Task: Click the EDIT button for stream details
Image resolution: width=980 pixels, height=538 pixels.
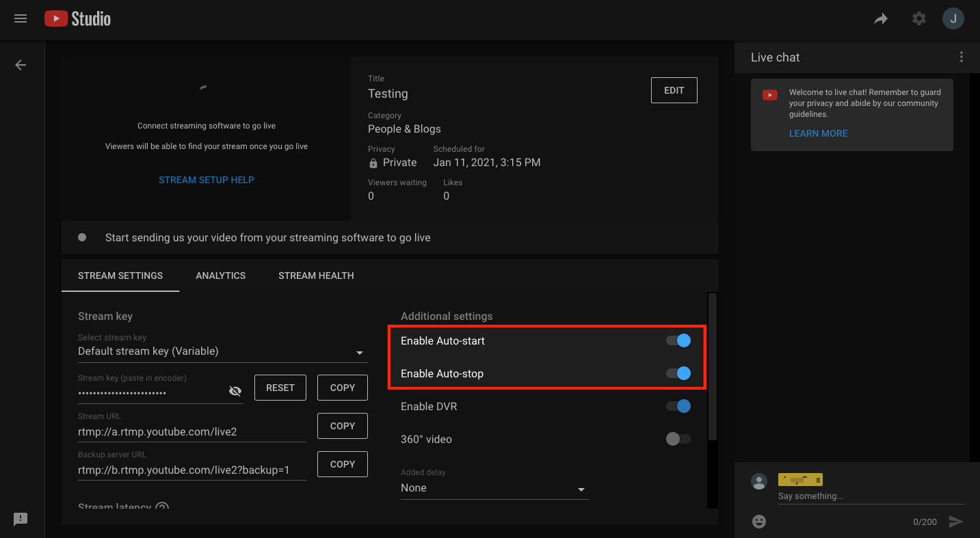Action: click(674, 90)
